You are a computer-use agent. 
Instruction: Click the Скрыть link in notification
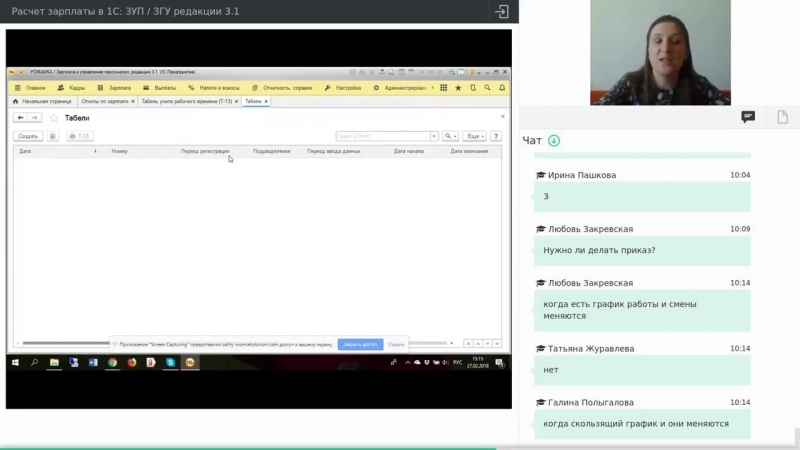pos(397,343)
